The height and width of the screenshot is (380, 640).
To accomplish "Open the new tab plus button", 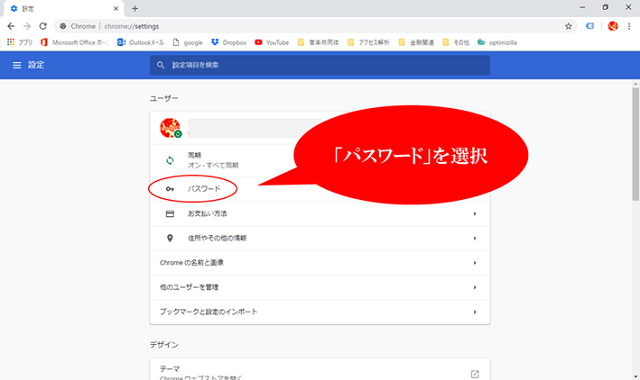I will coord(135,8).
